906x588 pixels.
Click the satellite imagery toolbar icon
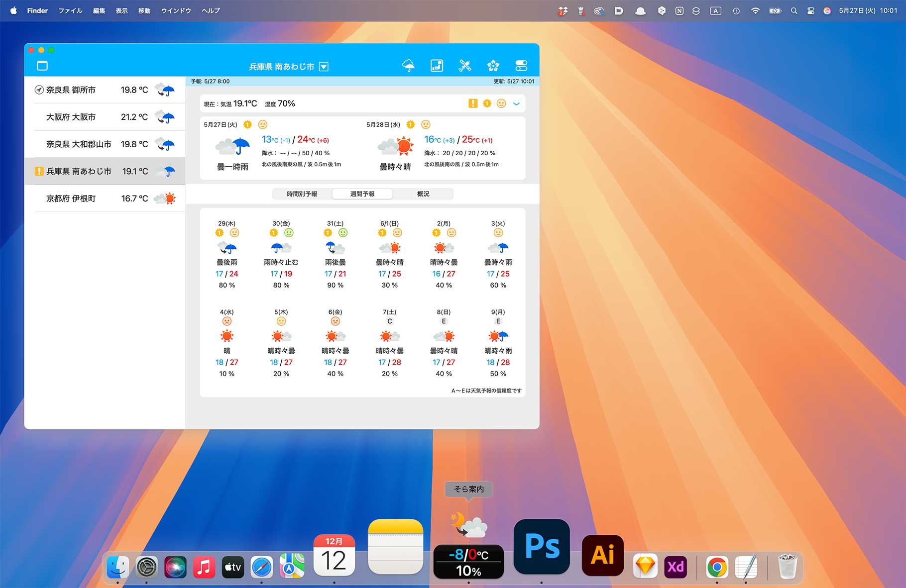[465, 65]
